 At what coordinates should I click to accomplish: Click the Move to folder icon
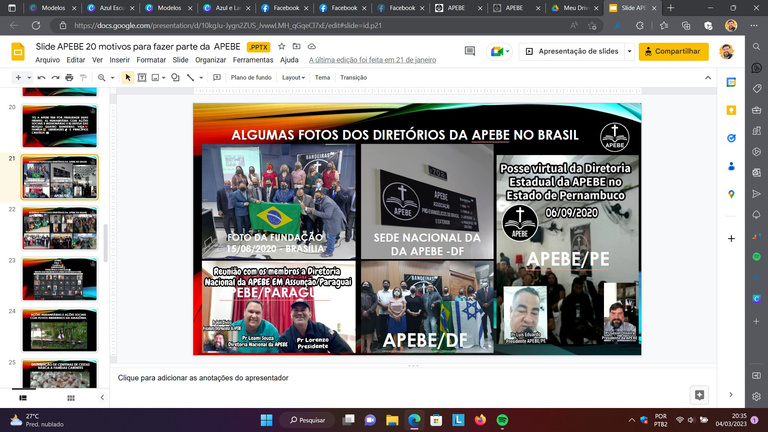click(x=296, y=46)
